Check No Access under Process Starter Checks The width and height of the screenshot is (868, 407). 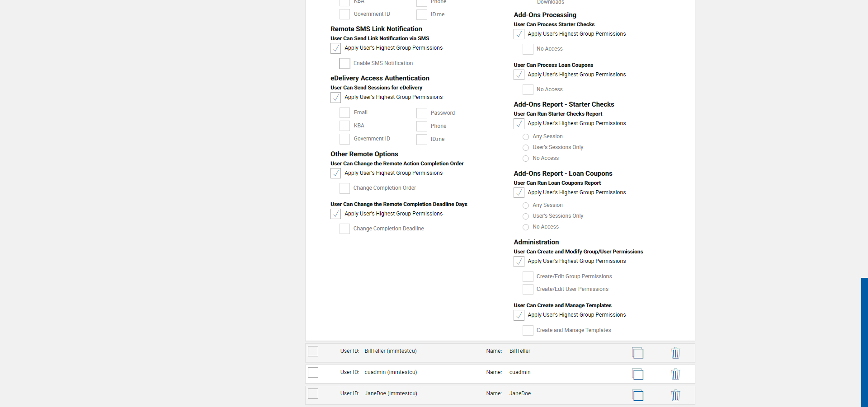pyautogui.click(x=528, y=49)
